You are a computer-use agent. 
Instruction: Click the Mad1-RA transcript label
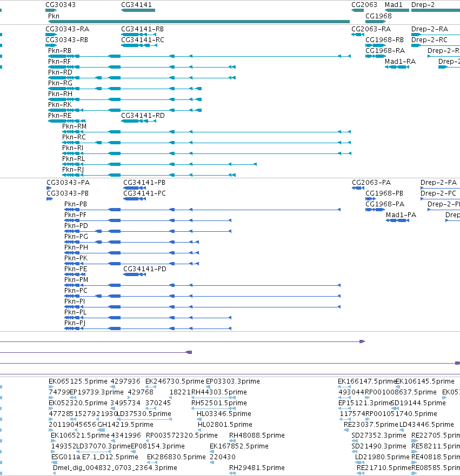point(400,62)
